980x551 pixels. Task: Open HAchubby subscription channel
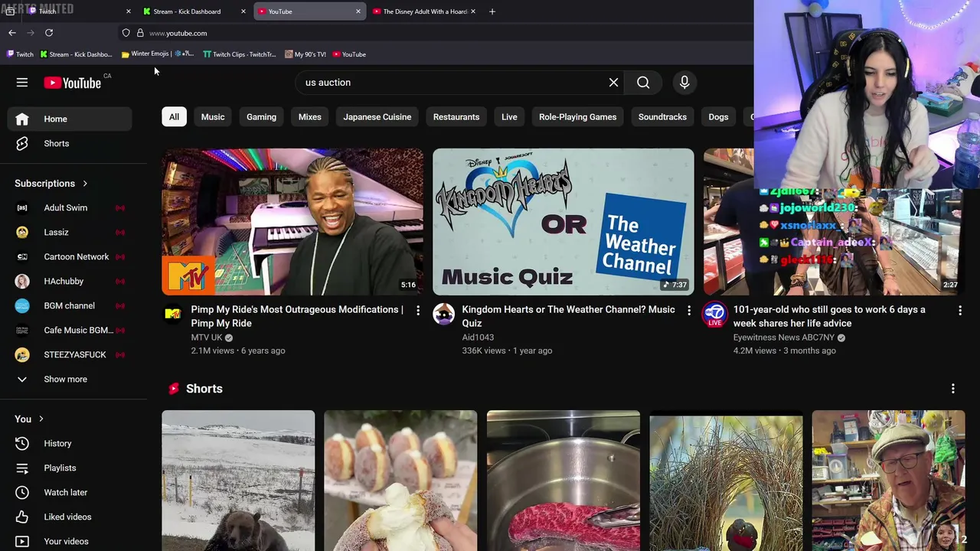pyautogui.click(x=70, y=281)
